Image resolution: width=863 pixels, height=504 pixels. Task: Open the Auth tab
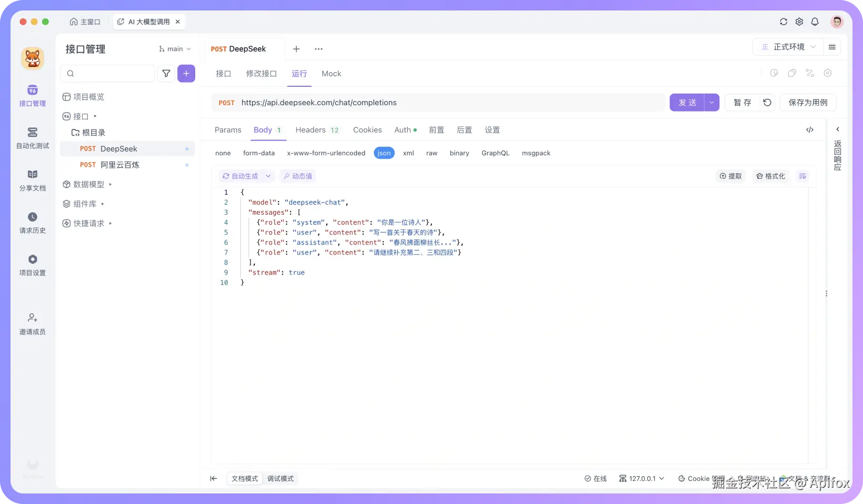click(x=405, y=130)
